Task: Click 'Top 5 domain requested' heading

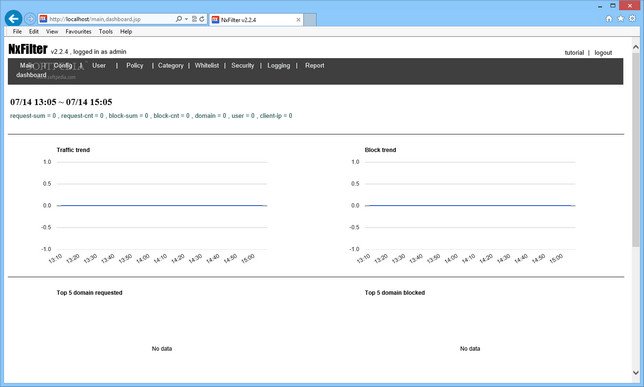Action: pos(90,293)
